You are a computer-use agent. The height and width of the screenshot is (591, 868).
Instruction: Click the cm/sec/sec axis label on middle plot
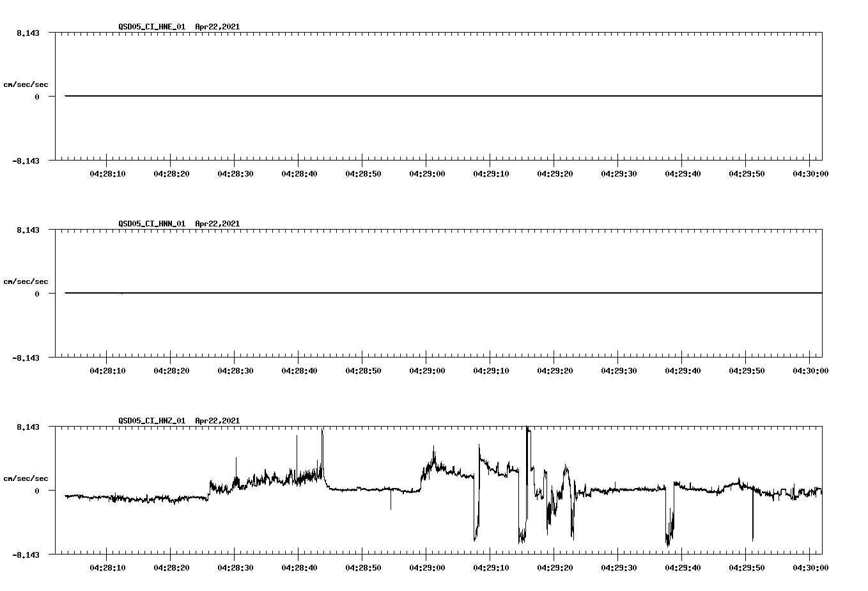[26, 281]
